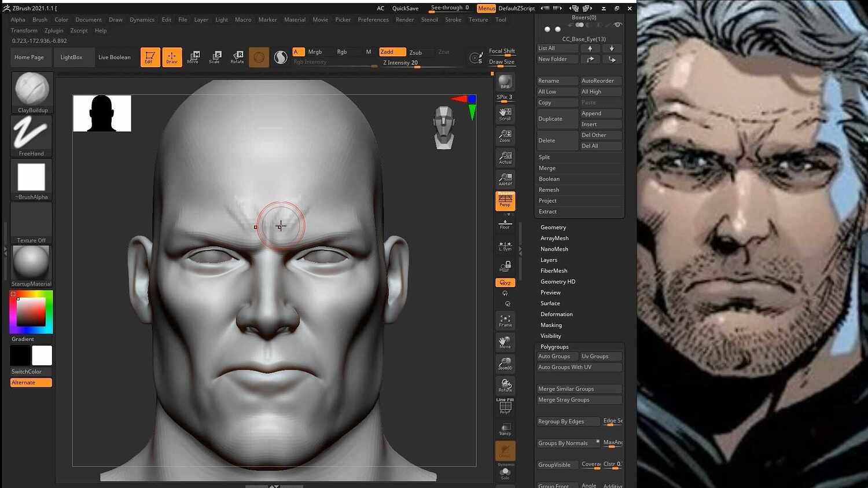Open the Zplugin menu
868x488 pixels.
tap(54, 30)
